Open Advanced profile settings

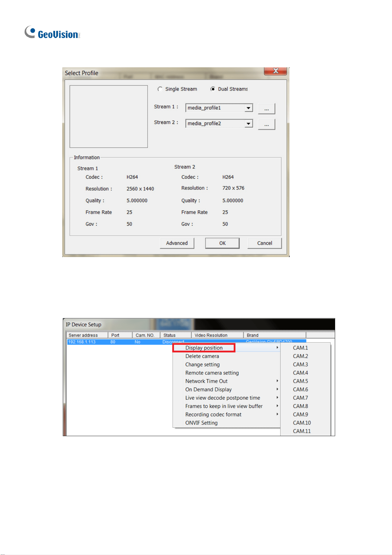177,243
